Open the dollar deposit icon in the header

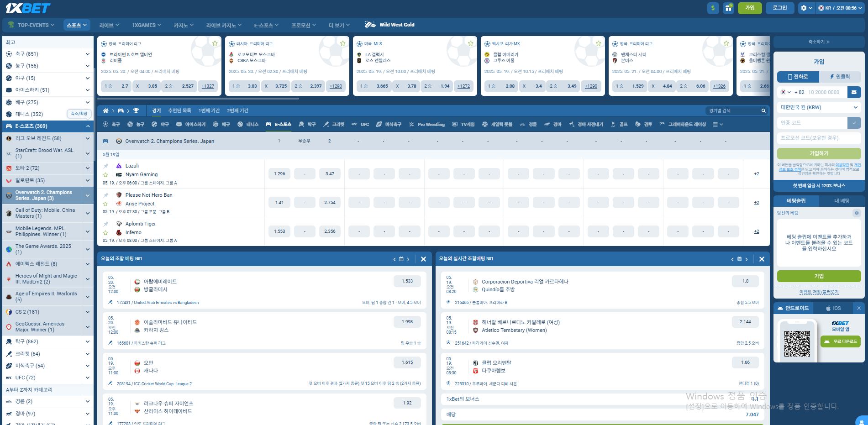tap(713, 8)
